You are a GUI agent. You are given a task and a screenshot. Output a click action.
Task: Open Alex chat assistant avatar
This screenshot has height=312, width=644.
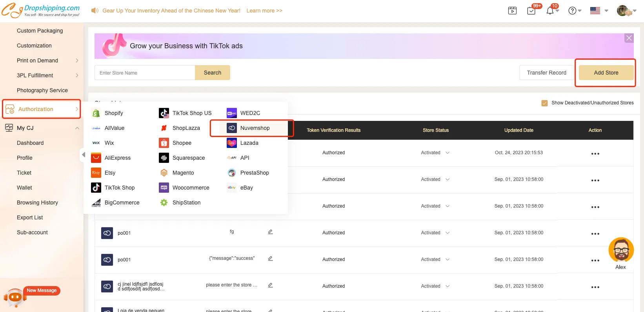tap(621, 250)
